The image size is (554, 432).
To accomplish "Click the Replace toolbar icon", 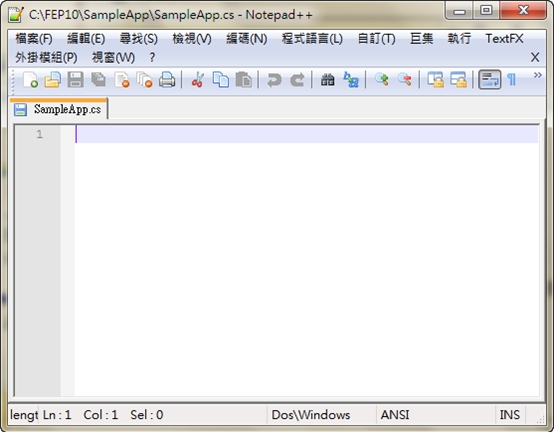I will (351, 79).
